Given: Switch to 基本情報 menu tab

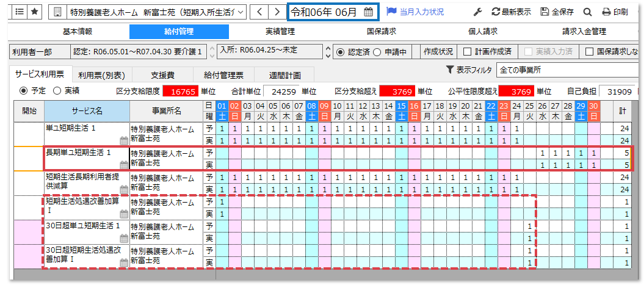Looking at the screenshot, I should [x=77, y=32].
